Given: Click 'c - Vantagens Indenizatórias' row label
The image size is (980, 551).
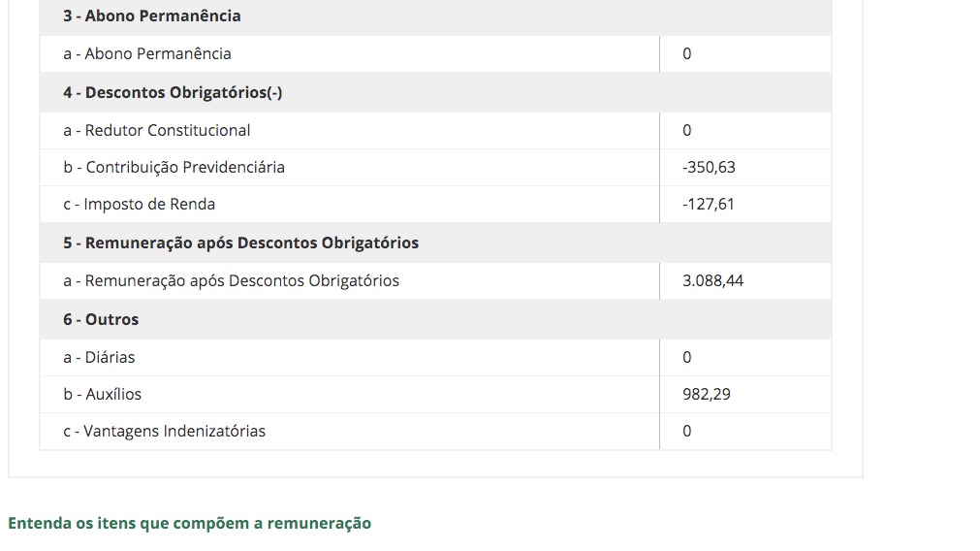Looking at the screenshot, I should 165,431.
